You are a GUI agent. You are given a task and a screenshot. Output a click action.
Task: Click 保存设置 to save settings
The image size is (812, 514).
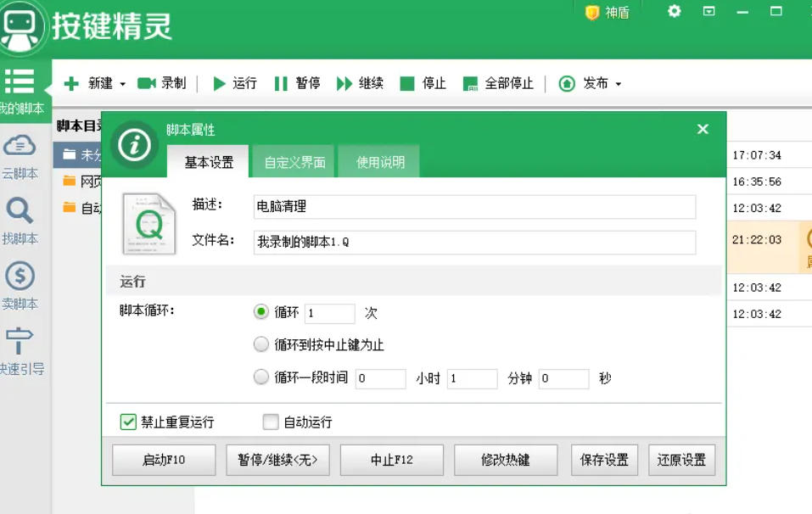click(603, 459)
